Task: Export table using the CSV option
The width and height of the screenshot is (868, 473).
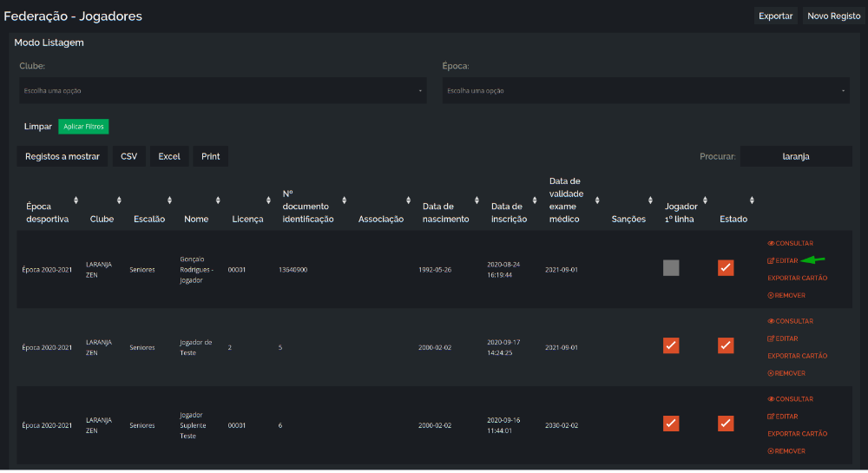Action: pos(129,156)
